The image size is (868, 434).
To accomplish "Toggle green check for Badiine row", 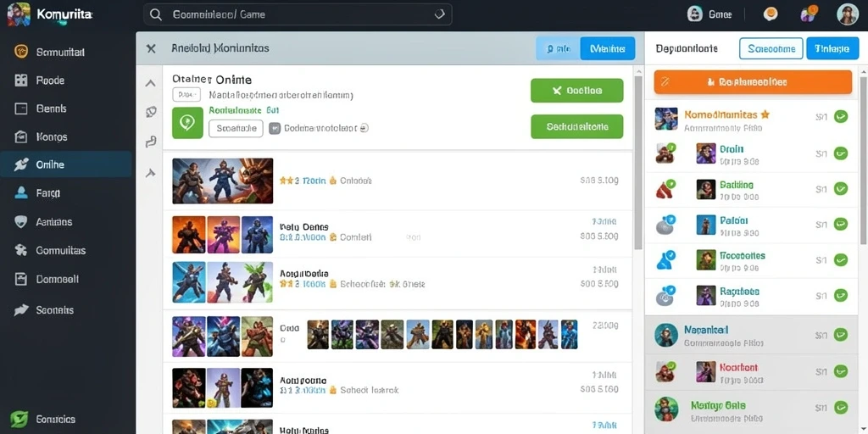I will 841,189.
